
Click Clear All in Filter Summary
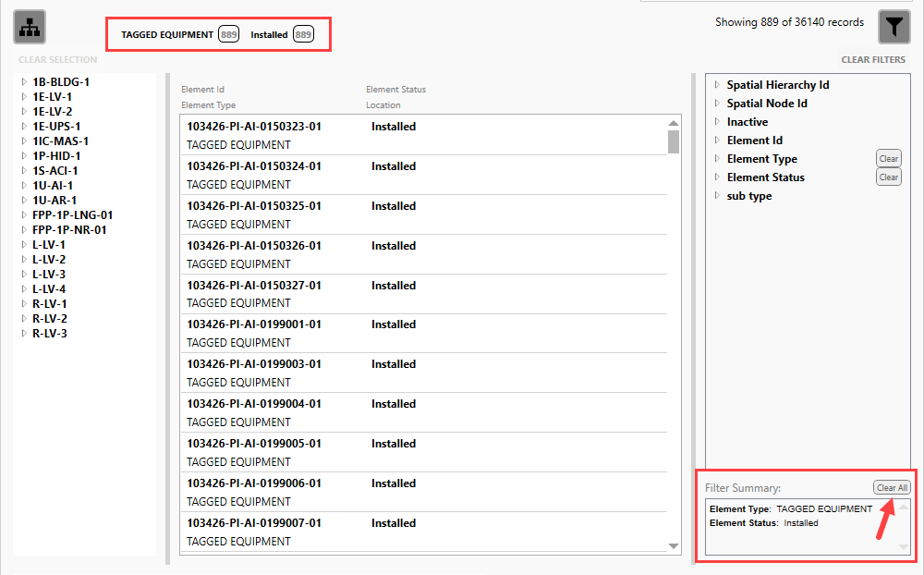(892, 488)
